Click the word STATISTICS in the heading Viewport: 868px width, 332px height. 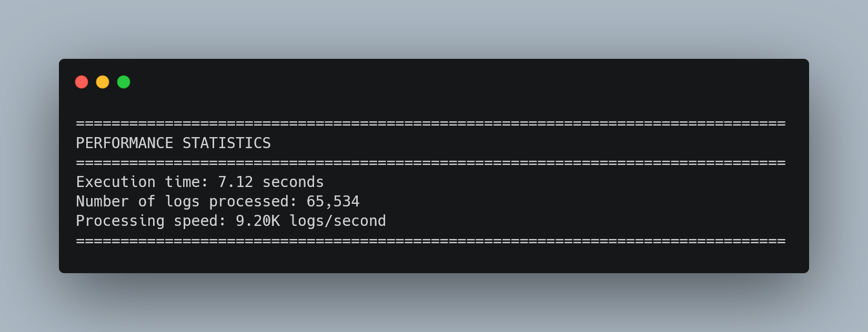click(227, 143)
